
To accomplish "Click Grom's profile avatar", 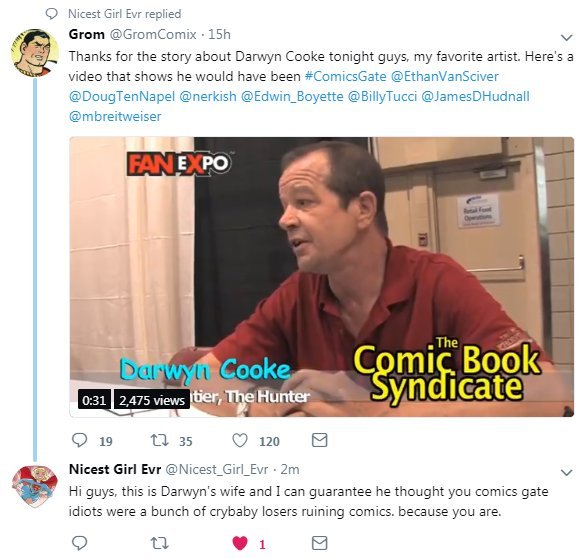I will [x=35, y=53].
